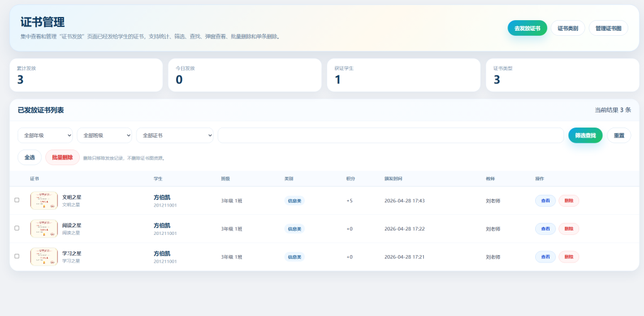Click the 全选 button
644x316 pixels.
pos(30,157)
